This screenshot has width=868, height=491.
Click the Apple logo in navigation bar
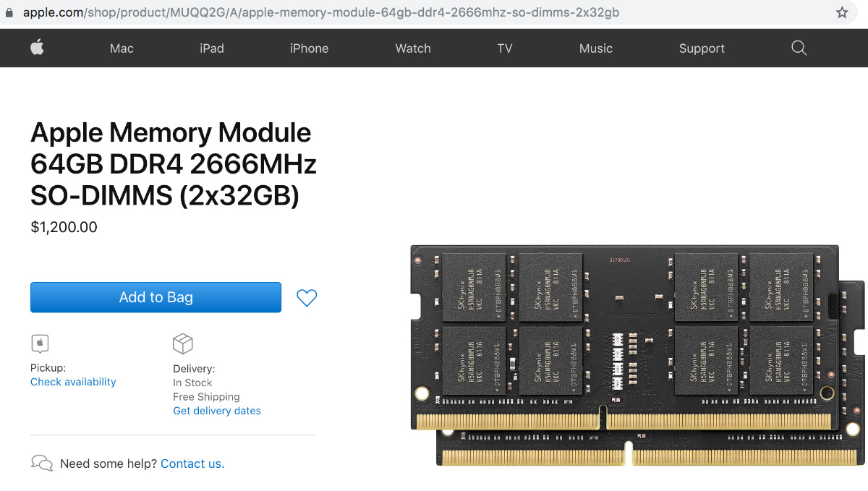(37, 48)
